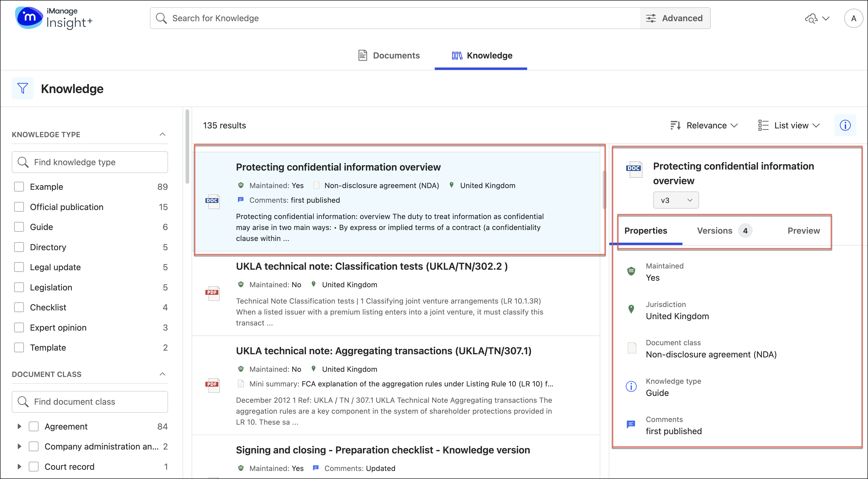Screen dimensions: 868x479
Task: Click the left filter panel scrollbar
Action: tap(187, 147)
